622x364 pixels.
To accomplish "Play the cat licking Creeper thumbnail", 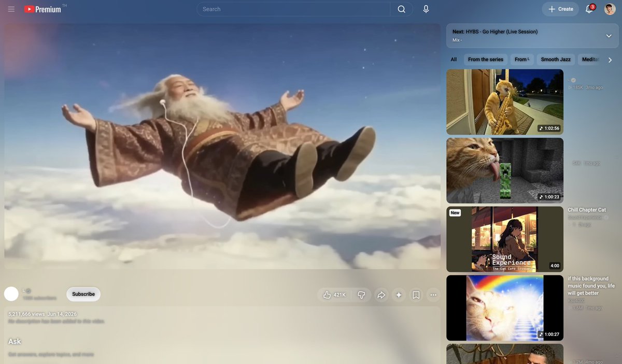I will (x=505, y=170).
